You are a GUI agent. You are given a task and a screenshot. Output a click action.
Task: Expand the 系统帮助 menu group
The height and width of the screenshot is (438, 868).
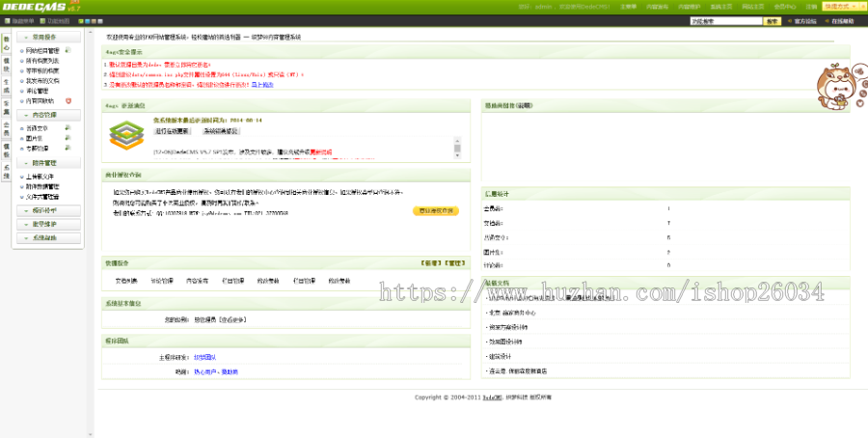pyautogui.click(x=49, y=238)
